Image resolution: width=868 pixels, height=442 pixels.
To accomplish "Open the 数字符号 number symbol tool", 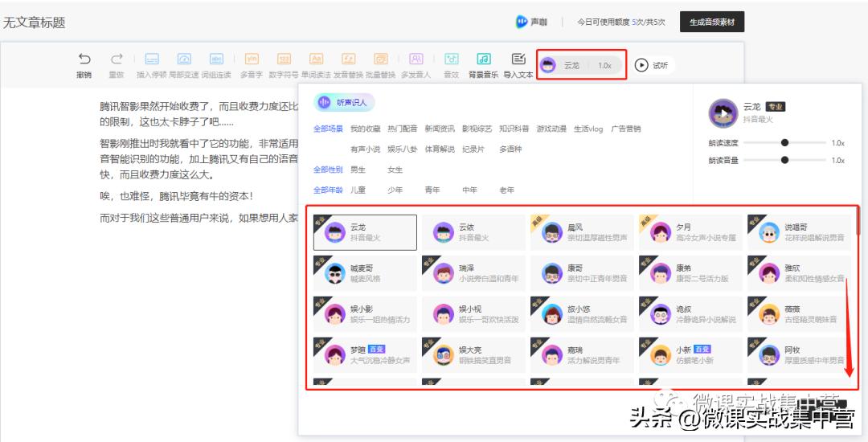I will [284, 65].
